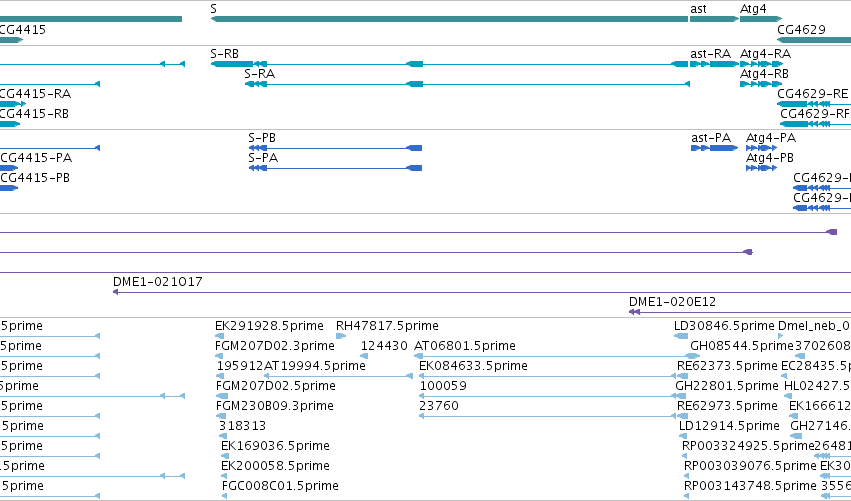Click the CG4415-PB protein label

coord(35,178)
